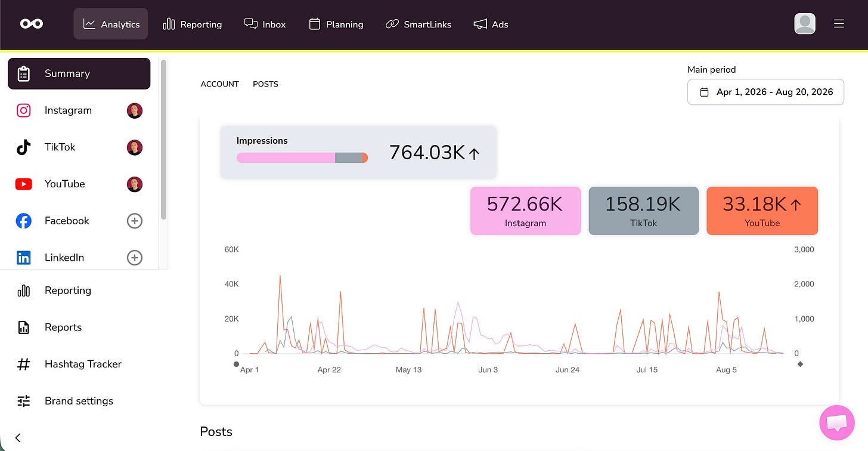Toggle the YouTube impressions series card
The width and height of the screenshot is (868, 451).
click(x=762, y=211)
